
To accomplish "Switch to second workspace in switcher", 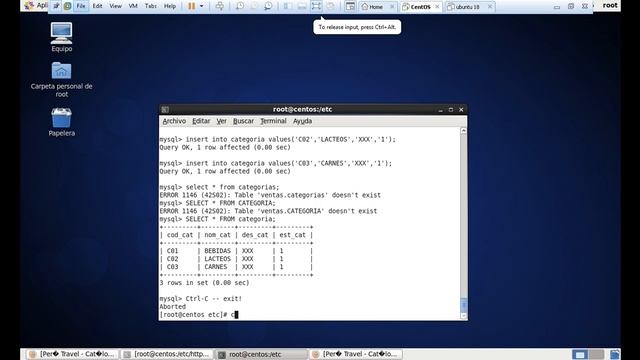I will click(596, 354).
